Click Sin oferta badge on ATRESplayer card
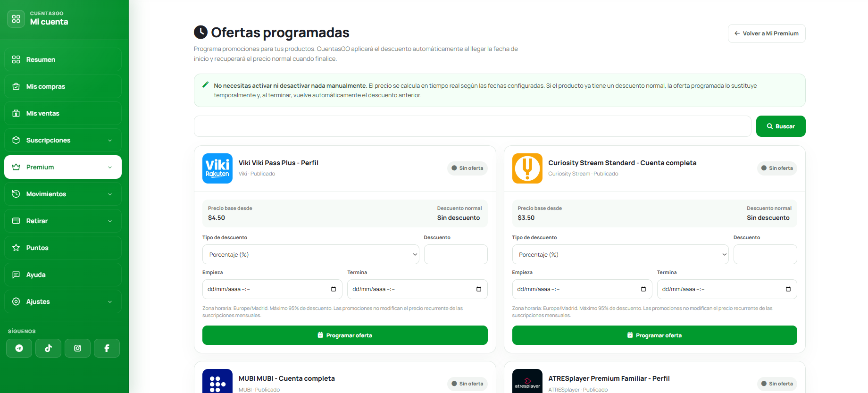 pos(777,384)
